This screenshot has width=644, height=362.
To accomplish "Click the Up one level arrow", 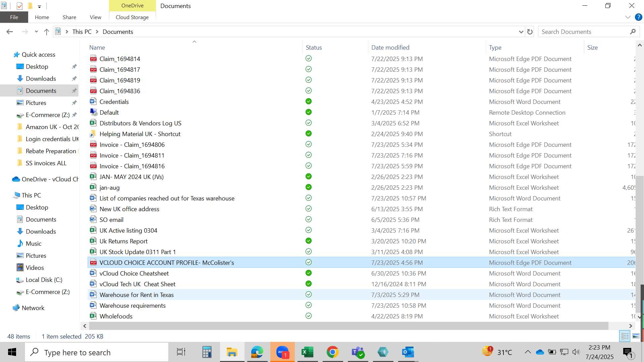I will 47,32.
